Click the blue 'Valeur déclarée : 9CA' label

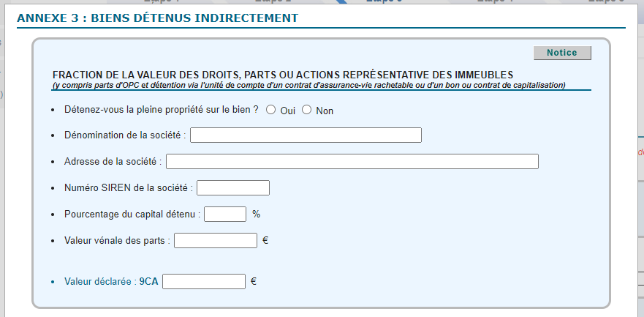(x=111, y=282)
